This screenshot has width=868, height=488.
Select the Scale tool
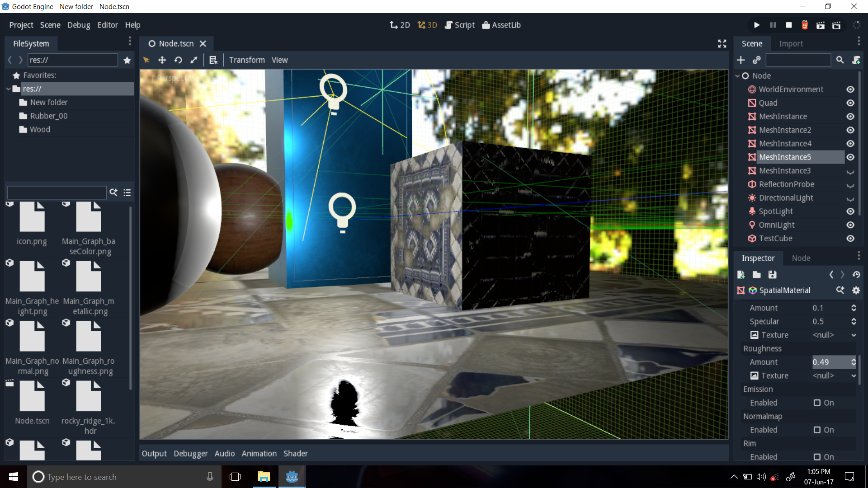tap(193, 60)
